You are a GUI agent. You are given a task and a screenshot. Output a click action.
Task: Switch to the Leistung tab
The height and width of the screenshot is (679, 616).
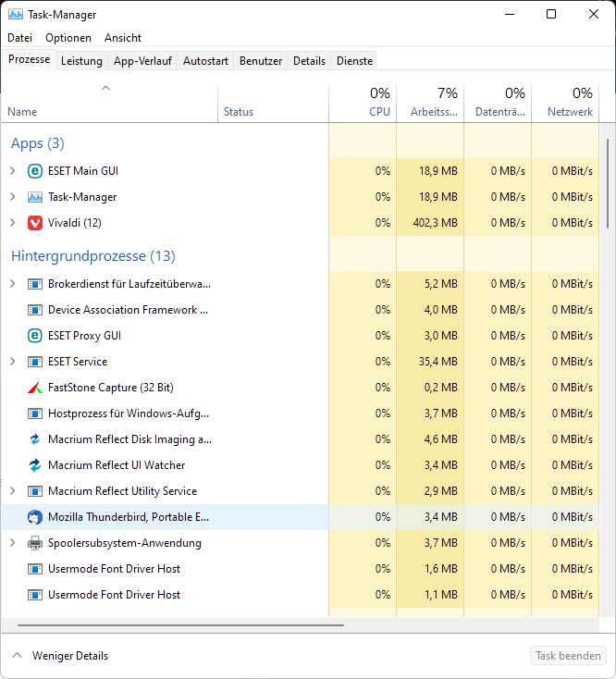click(81, 61)
